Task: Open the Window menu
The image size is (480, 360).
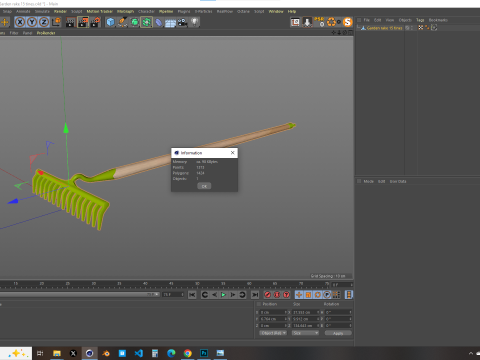Action: pyautogui.click(x=276, y=11)
